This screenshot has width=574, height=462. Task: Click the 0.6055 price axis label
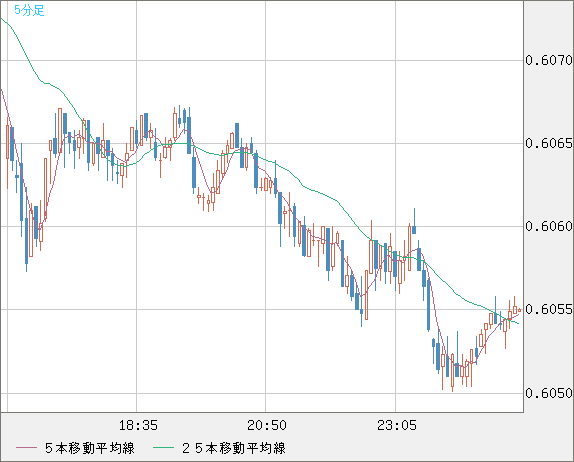click(549, 309)
